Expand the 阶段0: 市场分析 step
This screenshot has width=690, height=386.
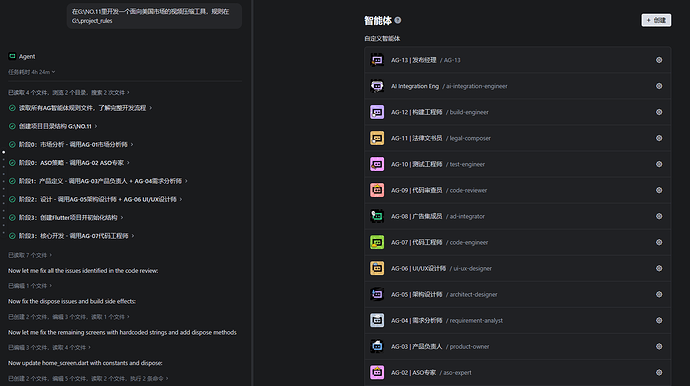coord(71,144)
